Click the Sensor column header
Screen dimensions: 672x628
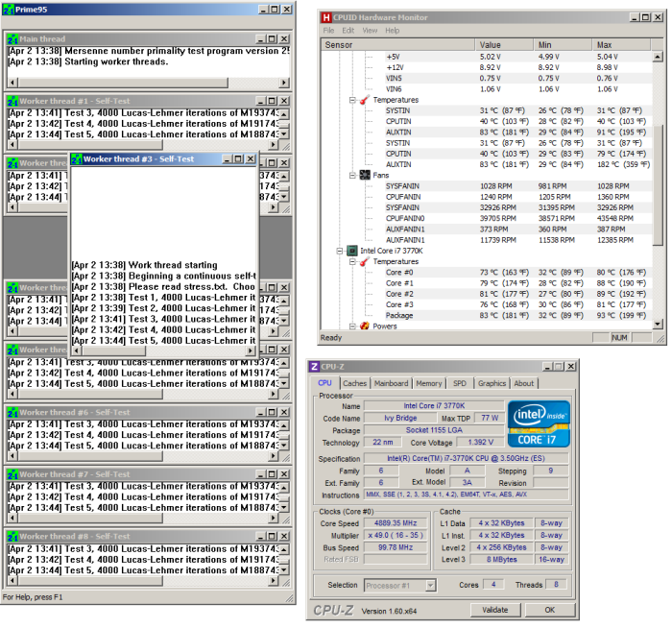point(397,45)
